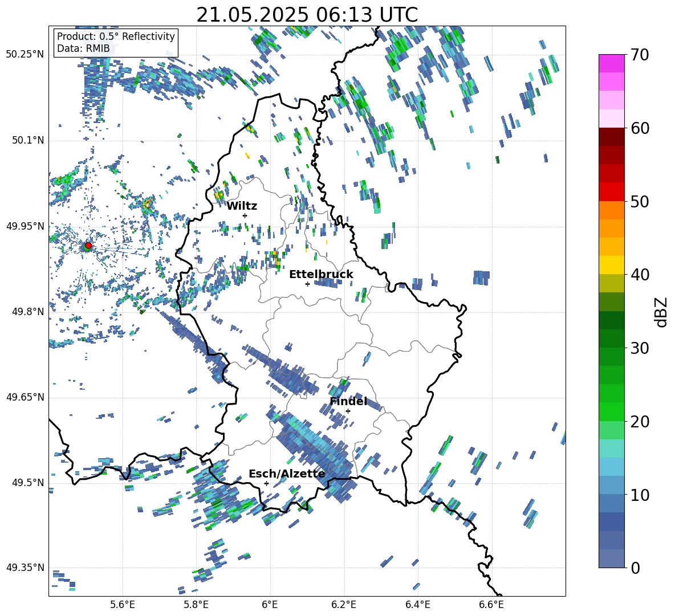Image resolution: width=675 pixels, height=616 pixels.
Task: Click the 6.6°E longitude label
Action: click(x=491, y=605)
